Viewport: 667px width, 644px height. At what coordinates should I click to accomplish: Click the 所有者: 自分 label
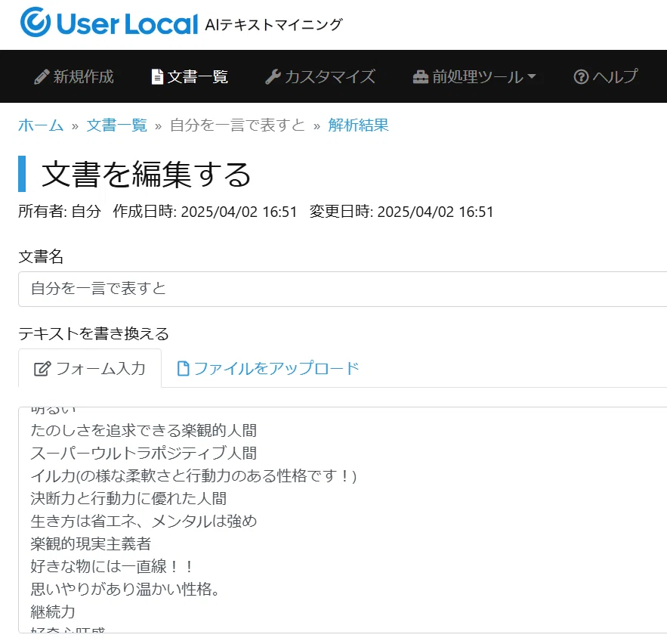pyautogui.click(x=60, y=212)
